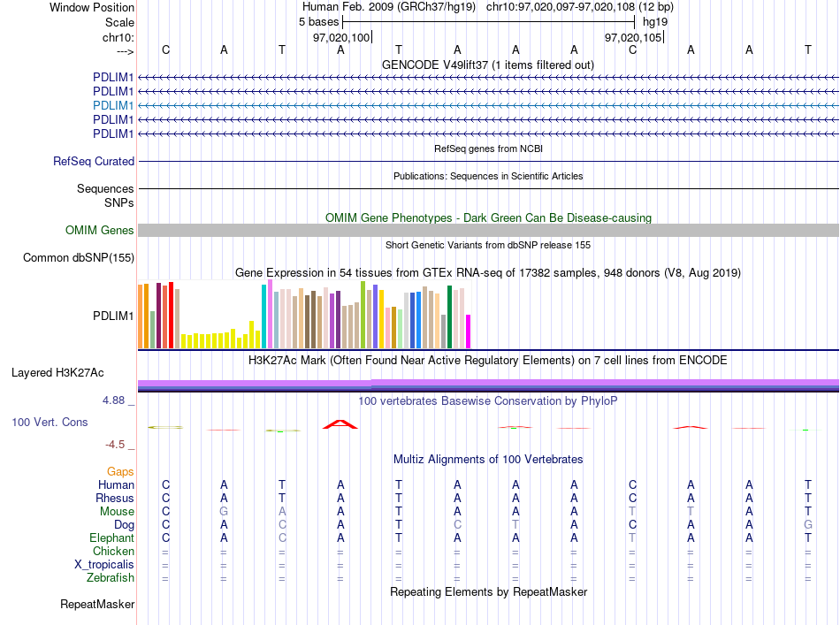Click the Zebrafish species alignment label
The width and height of the screenshot is (840, 625).
(x=111, y=578)
